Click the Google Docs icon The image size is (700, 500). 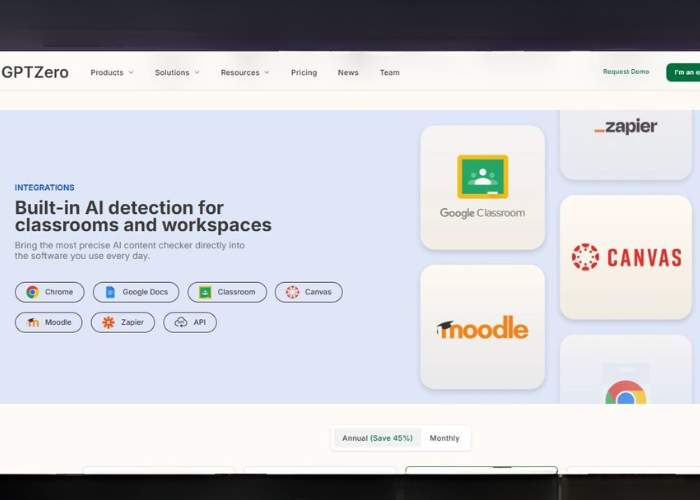coord(110,292)
